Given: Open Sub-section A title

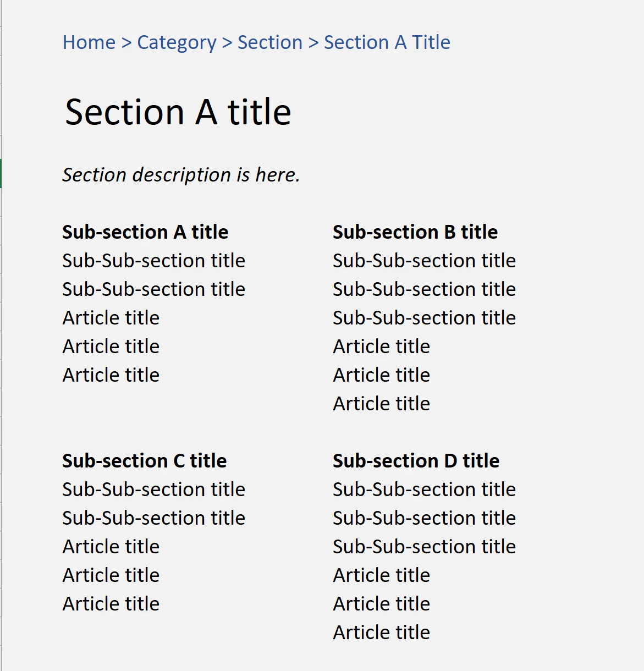Looking at the screenshot, I should [145, 232].
